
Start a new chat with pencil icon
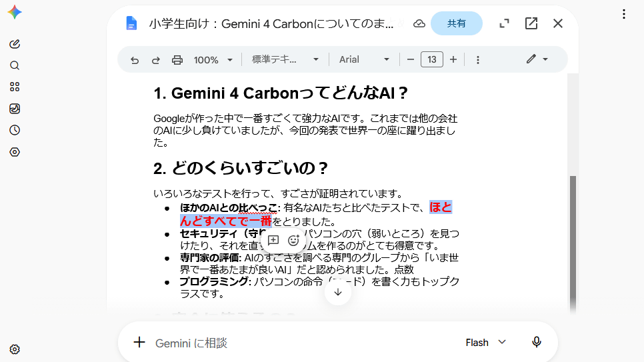(x=15, y=44)
